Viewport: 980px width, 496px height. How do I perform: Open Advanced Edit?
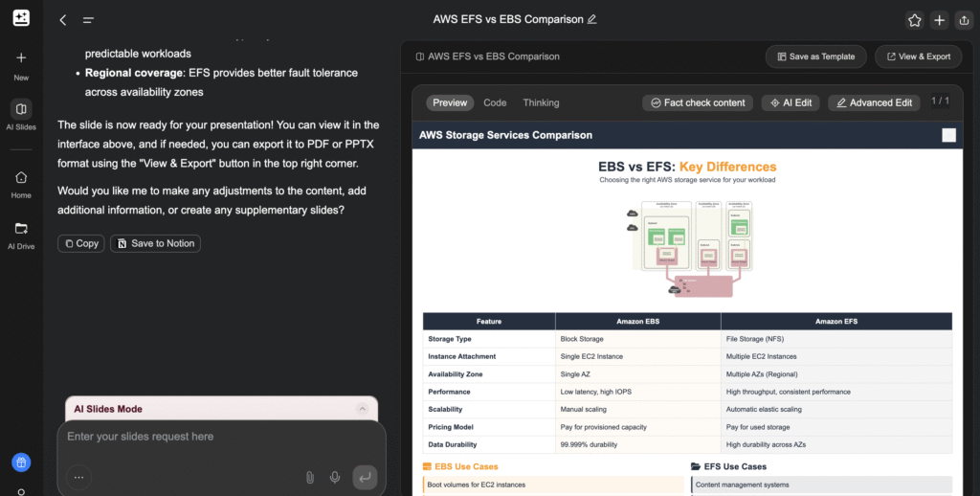(x=874, y=102)
